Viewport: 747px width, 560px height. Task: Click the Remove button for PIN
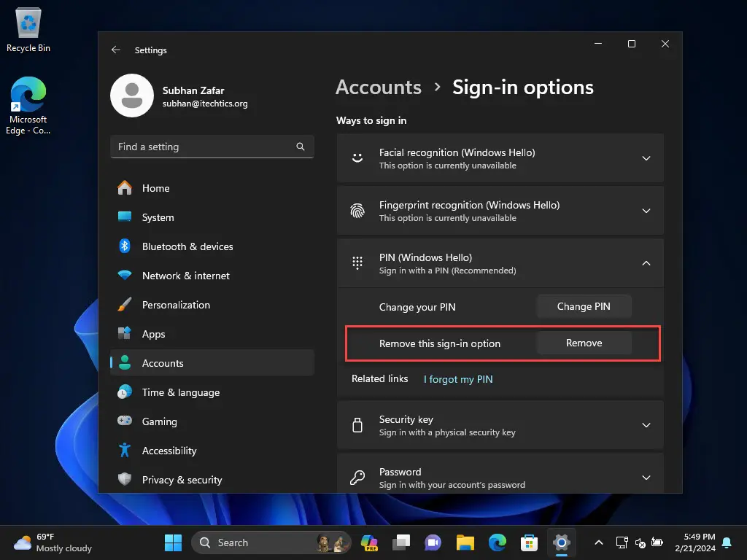[584, 343]
